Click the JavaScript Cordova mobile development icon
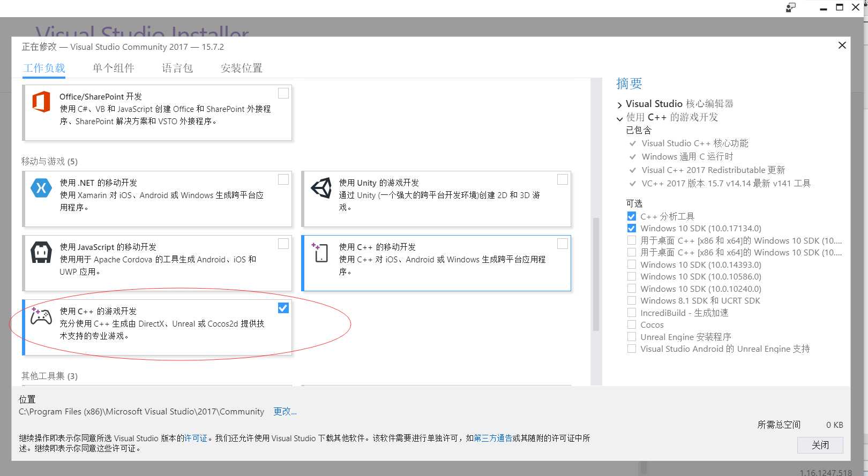This screenshot has width=868, height=476. tap(41, 252)
